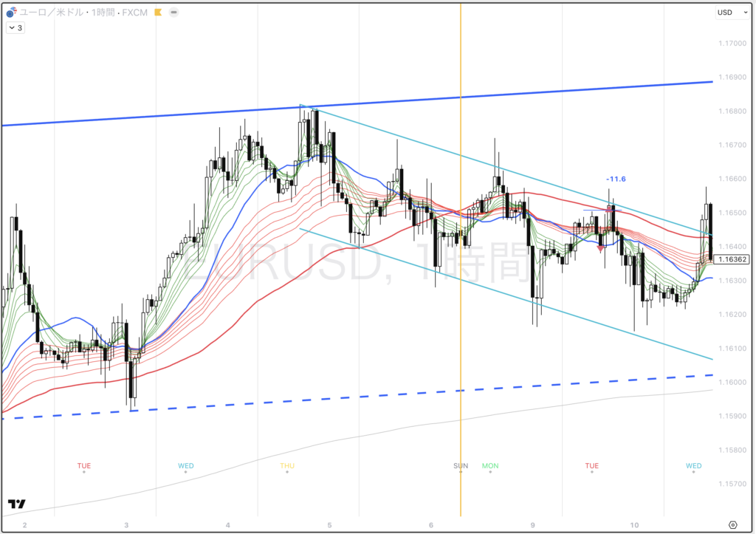
Task: Select the solid blue upper trendline
Action: [x=148, y=117]
